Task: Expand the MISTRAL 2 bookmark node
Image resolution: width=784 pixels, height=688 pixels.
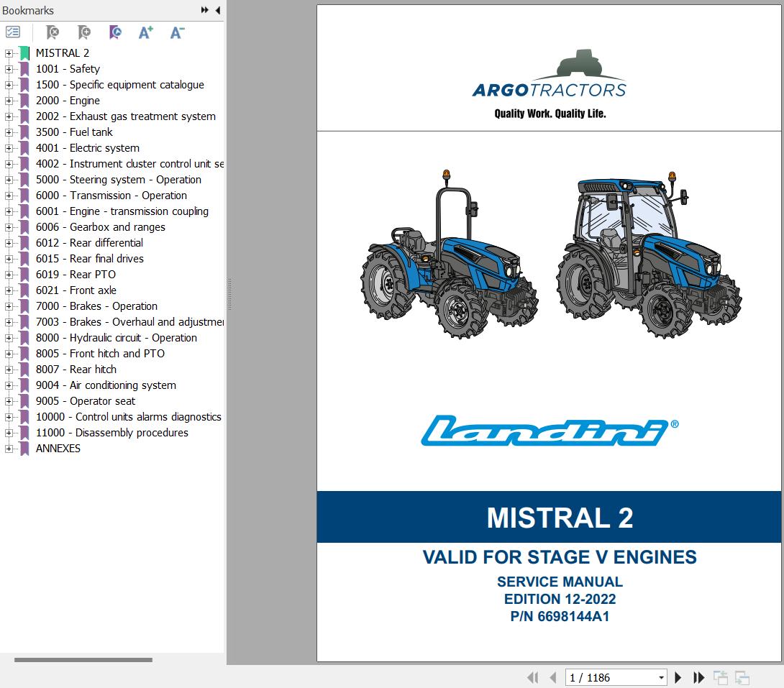Action: (x=9, y=53)
